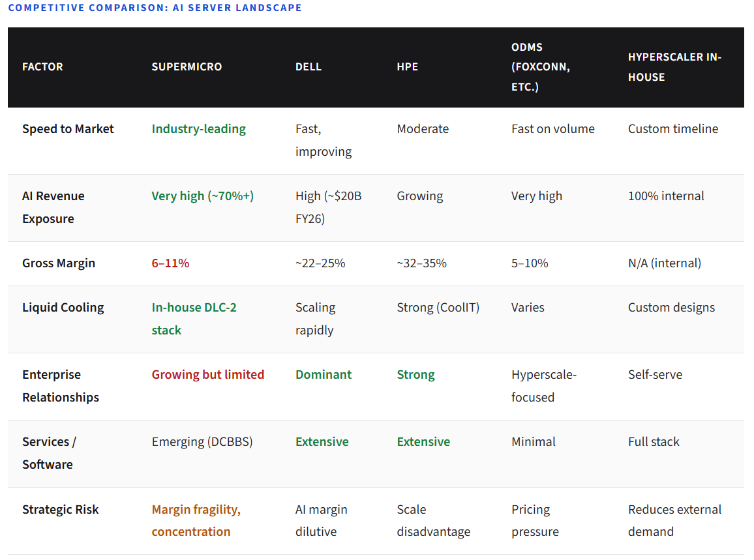
Task: Select the HYPERSCALER IN-HOUSE column header
Action: point(674,66)
